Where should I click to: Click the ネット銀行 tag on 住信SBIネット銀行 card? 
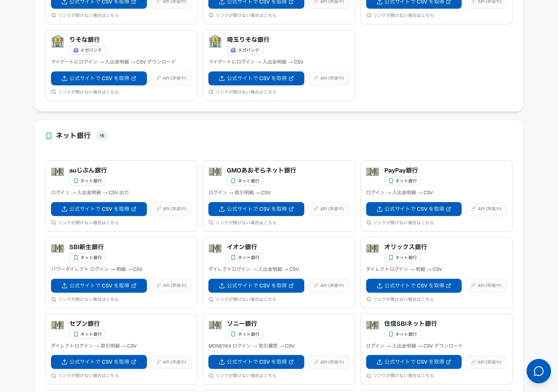(403, 334)
